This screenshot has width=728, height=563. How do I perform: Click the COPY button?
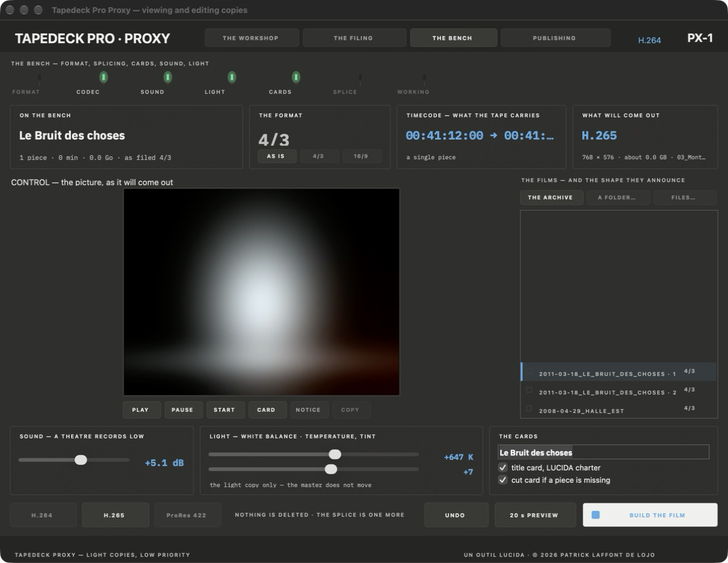(352, 410)
